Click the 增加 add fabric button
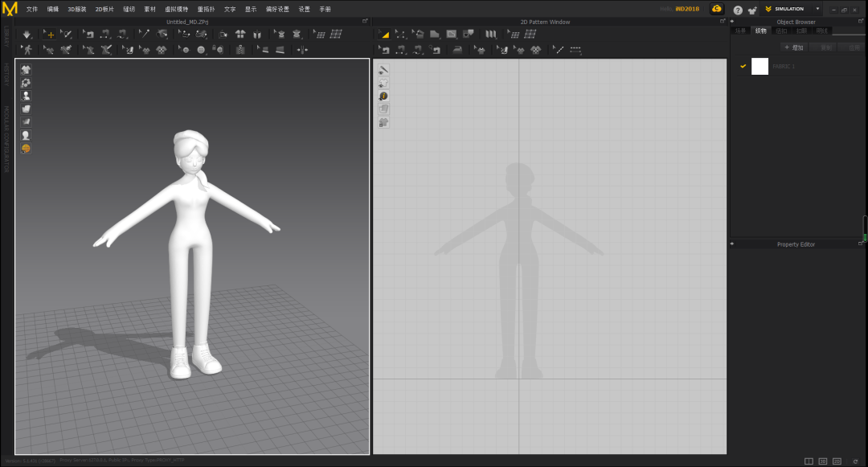 [x=793, y=47]
